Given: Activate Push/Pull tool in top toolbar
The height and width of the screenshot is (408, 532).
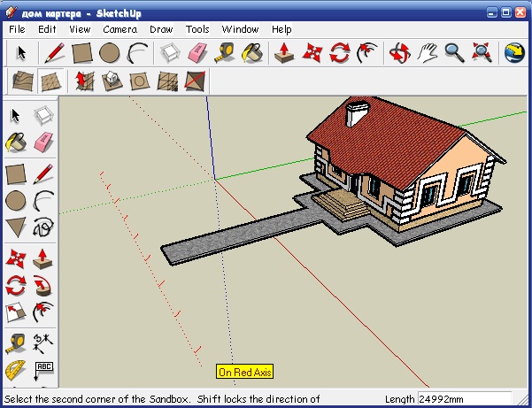Looking at the screenshot, I should [284, 53].
